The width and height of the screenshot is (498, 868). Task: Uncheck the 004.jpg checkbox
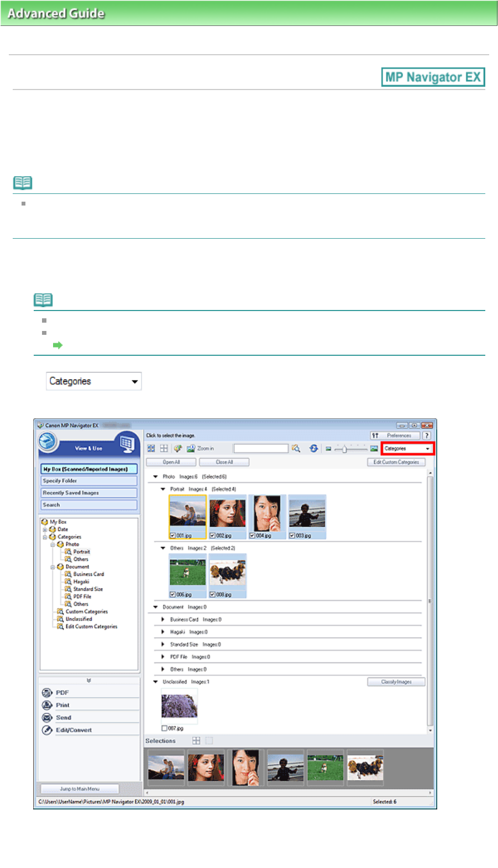pos(253,535)
